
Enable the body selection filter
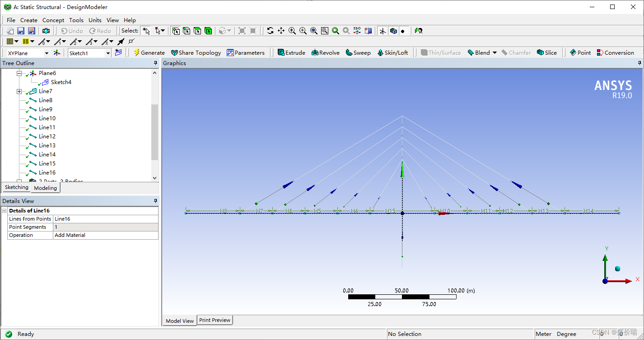point(208,31)
